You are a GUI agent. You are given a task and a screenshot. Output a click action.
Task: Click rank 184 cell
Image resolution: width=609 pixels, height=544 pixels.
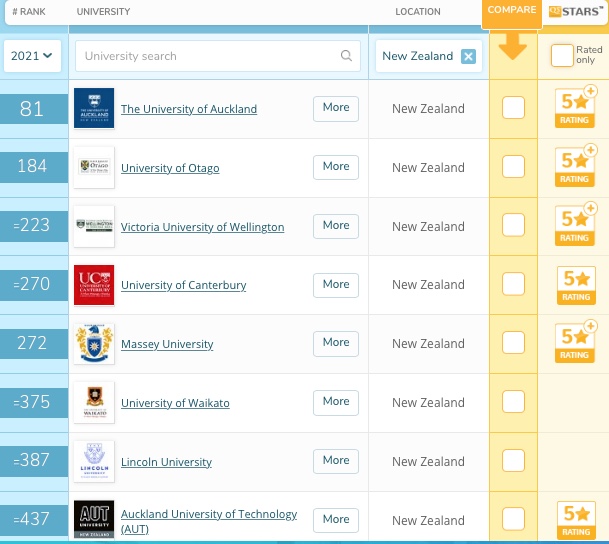pyautogui.click(x=34, y=167)
